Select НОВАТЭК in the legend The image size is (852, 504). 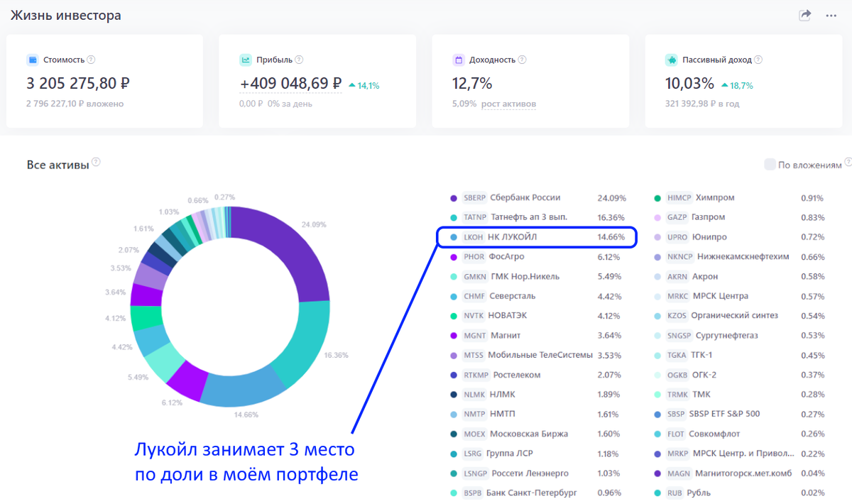click(x=508, y=316)
